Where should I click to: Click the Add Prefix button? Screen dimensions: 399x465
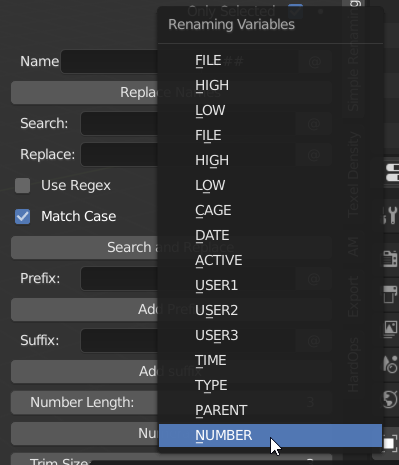pos(84,309)
